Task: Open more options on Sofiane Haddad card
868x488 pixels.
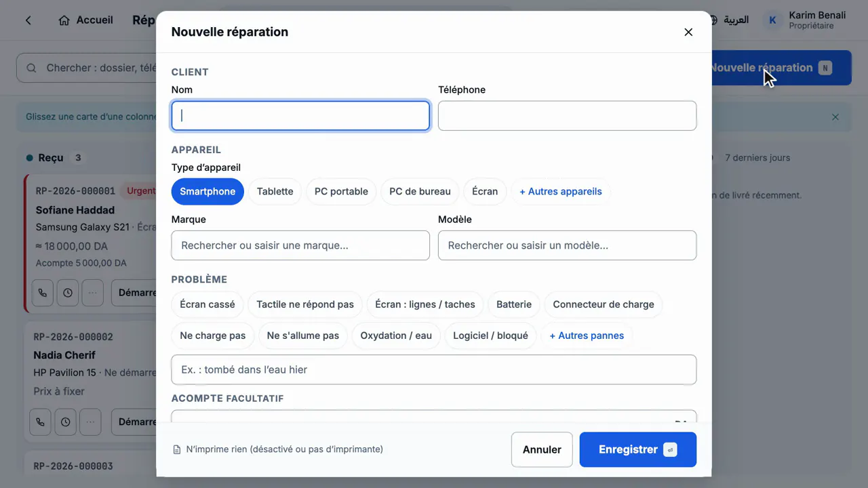Action: coord(93,293)
